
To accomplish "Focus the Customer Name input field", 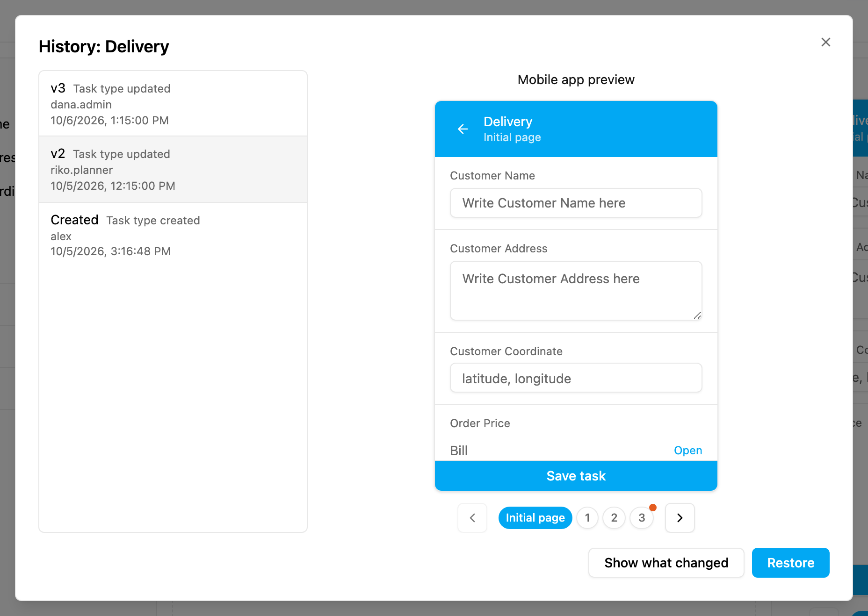I will pyautogui.click(x=576, y=203).
